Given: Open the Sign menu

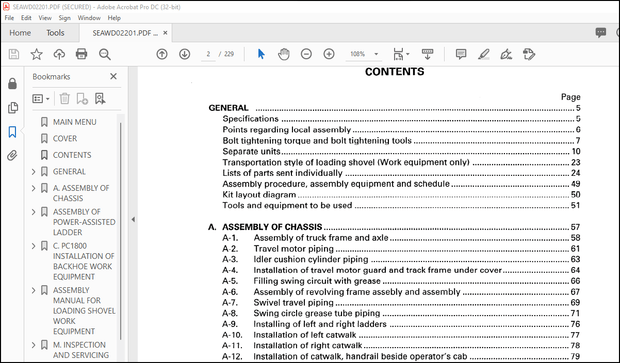Looking at the screenshot, I should pos(64,18).
